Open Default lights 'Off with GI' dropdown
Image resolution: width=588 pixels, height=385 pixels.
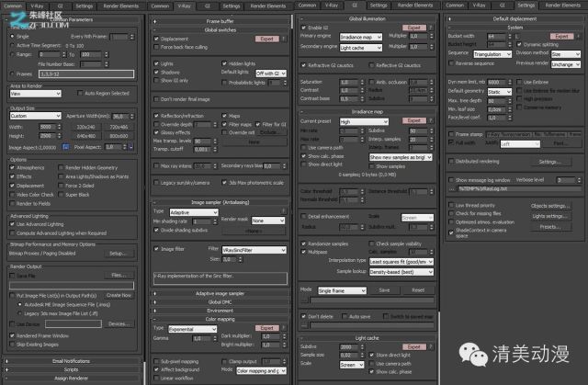pyautogui.click(x=271, y=74)
